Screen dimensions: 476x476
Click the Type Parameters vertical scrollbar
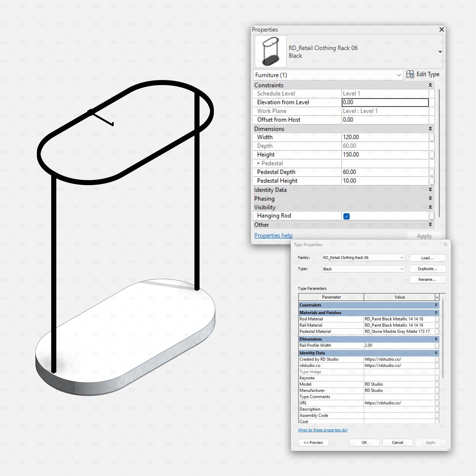click(443, 339)
